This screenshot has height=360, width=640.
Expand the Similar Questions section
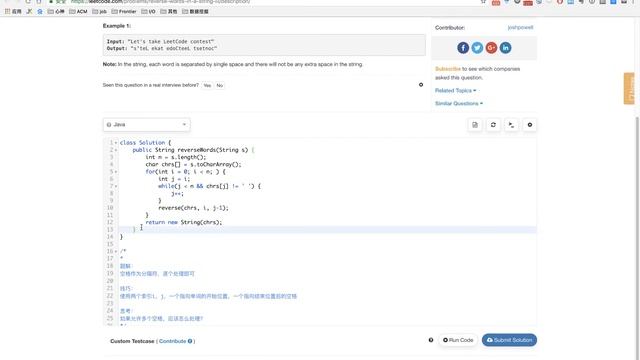[459, 104]
